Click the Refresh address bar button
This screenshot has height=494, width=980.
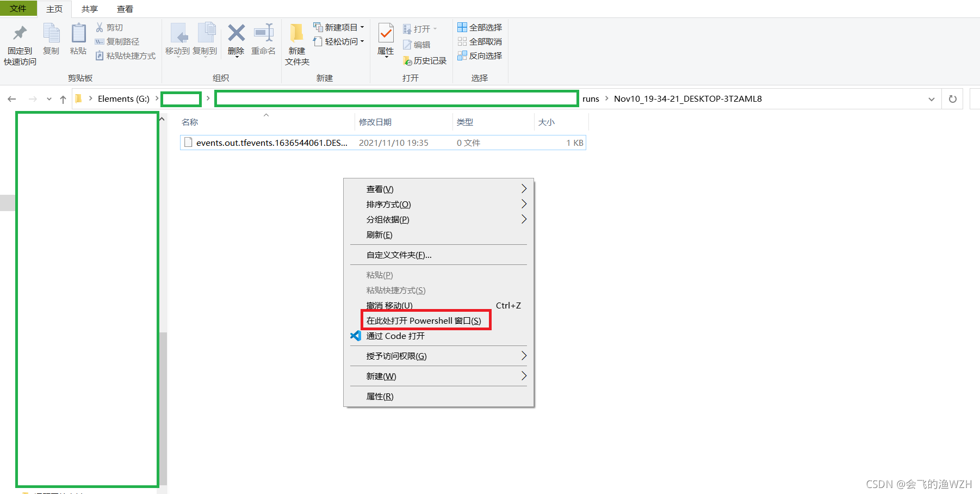953,99
